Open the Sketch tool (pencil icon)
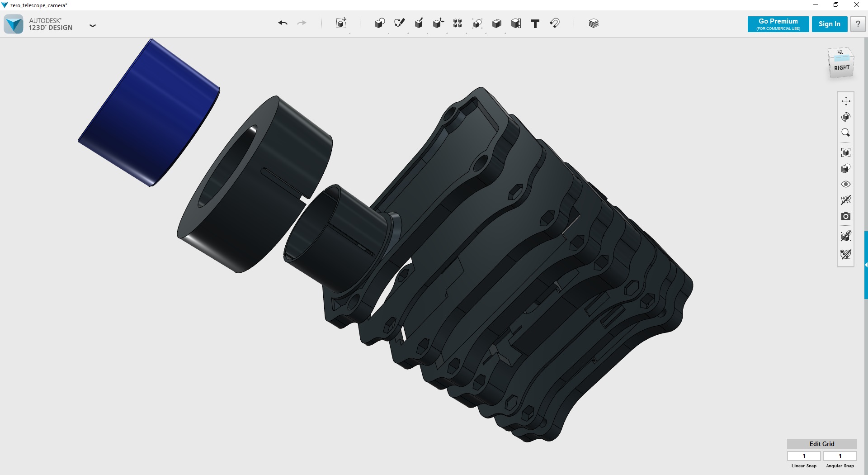 pyautogui.click(x=400, y=24)
